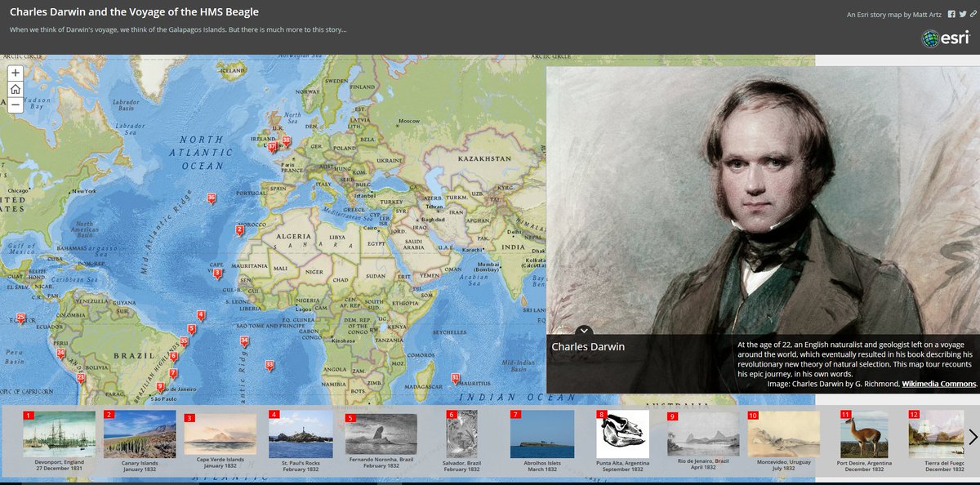Open Canary Islands thumbnail
This screenshot has width=980, height=485.
tap(139, 434)
